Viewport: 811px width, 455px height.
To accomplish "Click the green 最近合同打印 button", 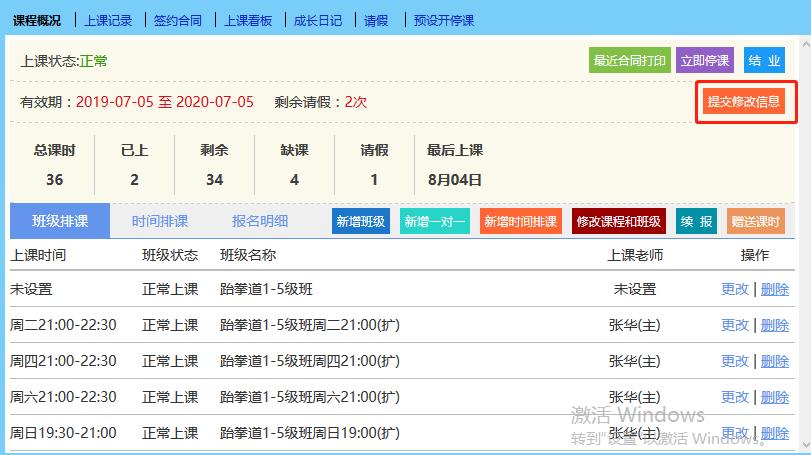I will 629,60.
